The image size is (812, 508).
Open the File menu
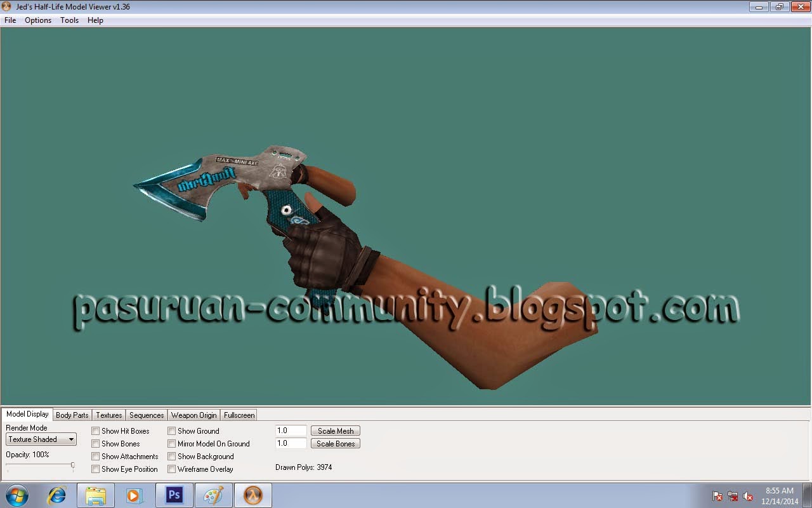pos(10,20)
